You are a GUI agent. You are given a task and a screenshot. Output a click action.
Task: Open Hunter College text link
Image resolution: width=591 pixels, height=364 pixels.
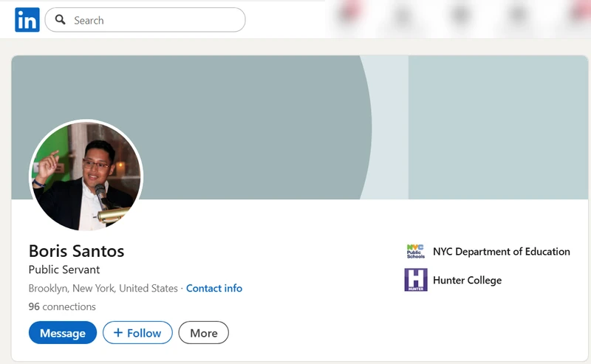point(467,280)
